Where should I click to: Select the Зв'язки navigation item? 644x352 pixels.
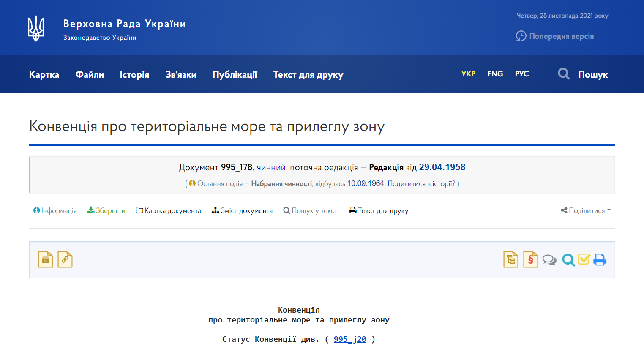pyautogui.click(x=181, y=75)
